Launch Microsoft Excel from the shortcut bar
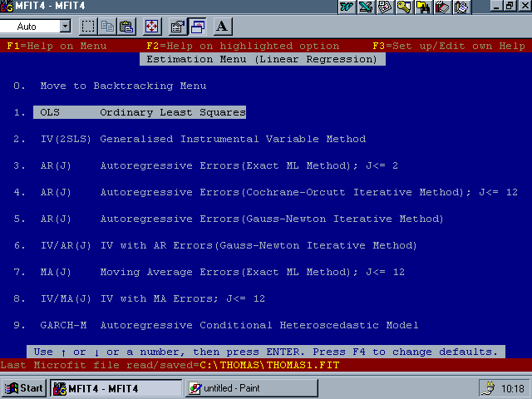Screen dimensions: 532x399 point(366,7)
